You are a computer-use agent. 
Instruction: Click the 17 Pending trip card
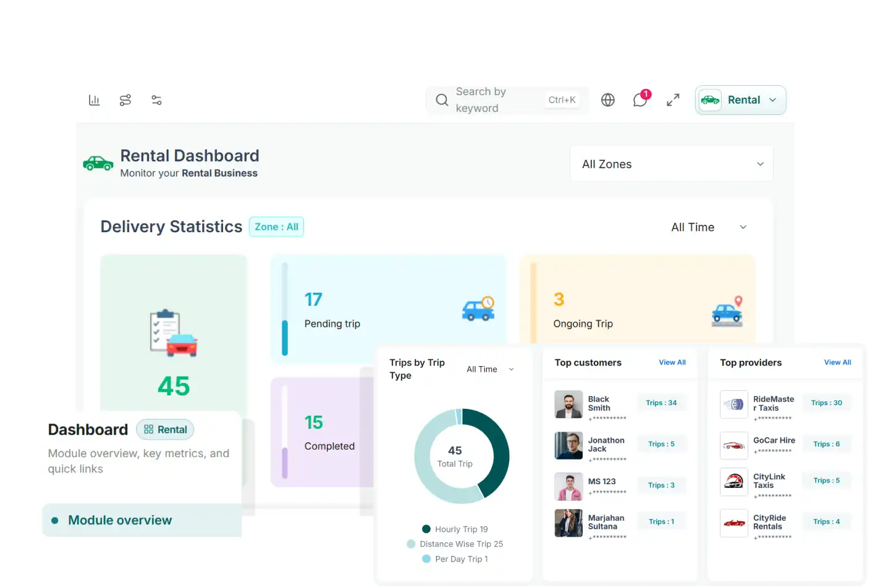pyautogui.click(x=388, y=309)
